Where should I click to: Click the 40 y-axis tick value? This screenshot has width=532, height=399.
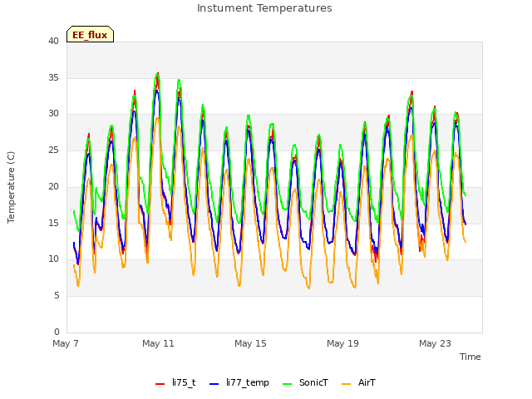coord(53,41)
